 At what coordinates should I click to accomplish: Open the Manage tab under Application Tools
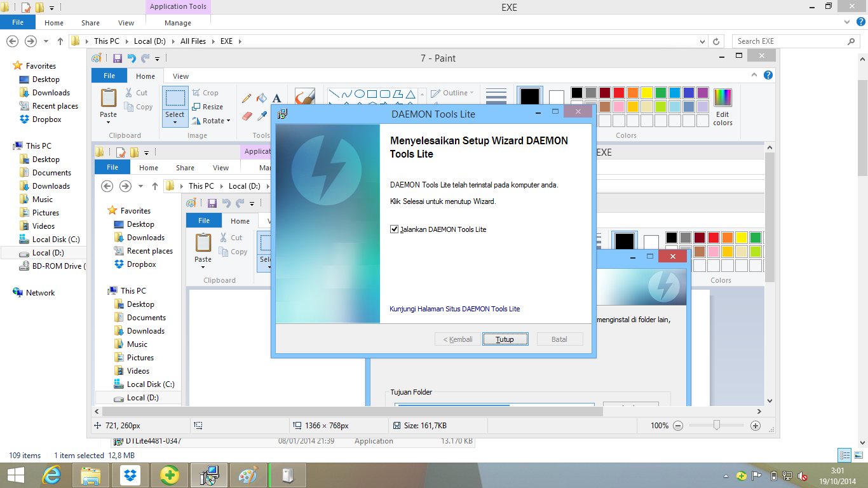coord(178,23)
